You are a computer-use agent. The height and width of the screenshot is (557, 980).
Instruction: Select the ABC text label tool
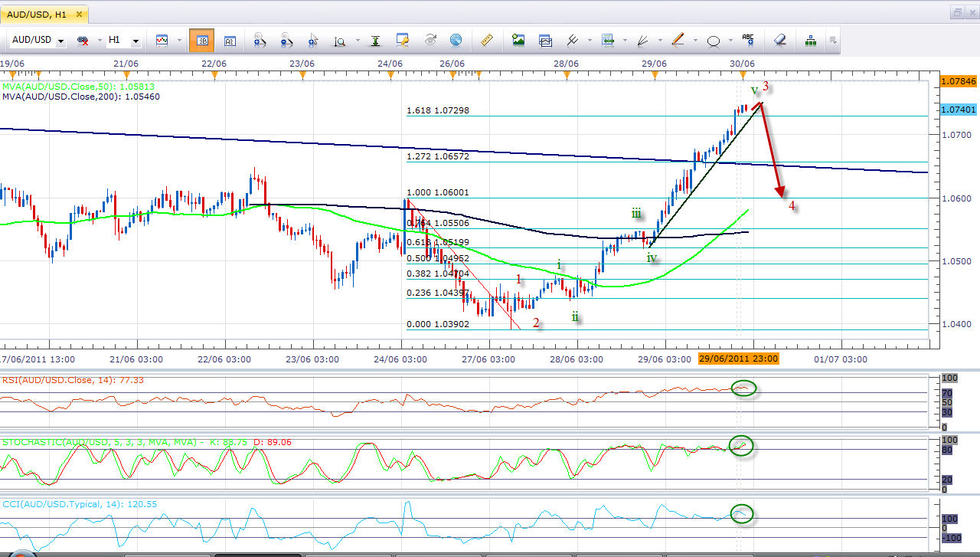click(749, 40)
